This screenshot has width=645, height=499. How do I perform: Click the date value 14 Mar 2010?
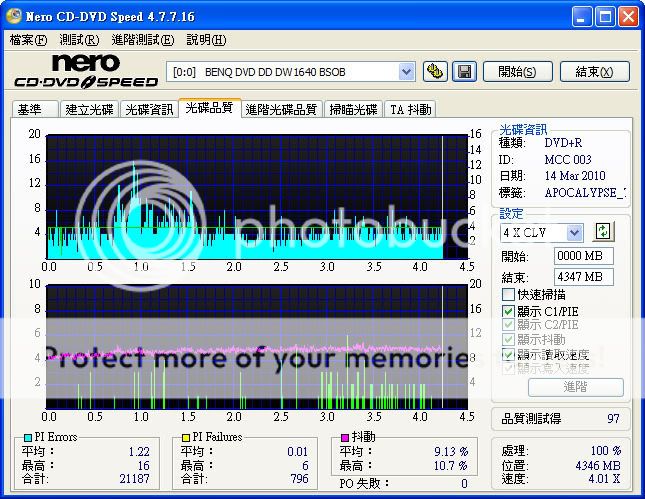tap(575, 176)
